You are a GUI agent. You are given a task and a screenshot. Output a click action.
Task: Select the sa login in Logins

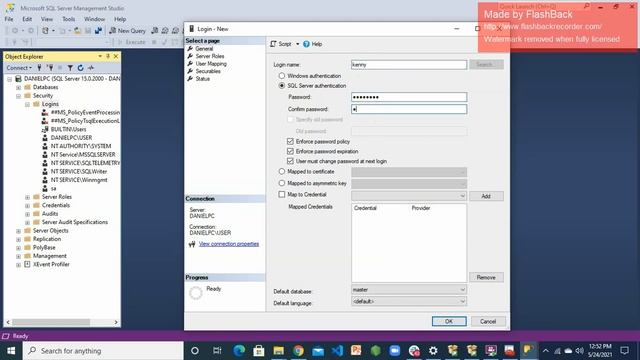[53, 189]
